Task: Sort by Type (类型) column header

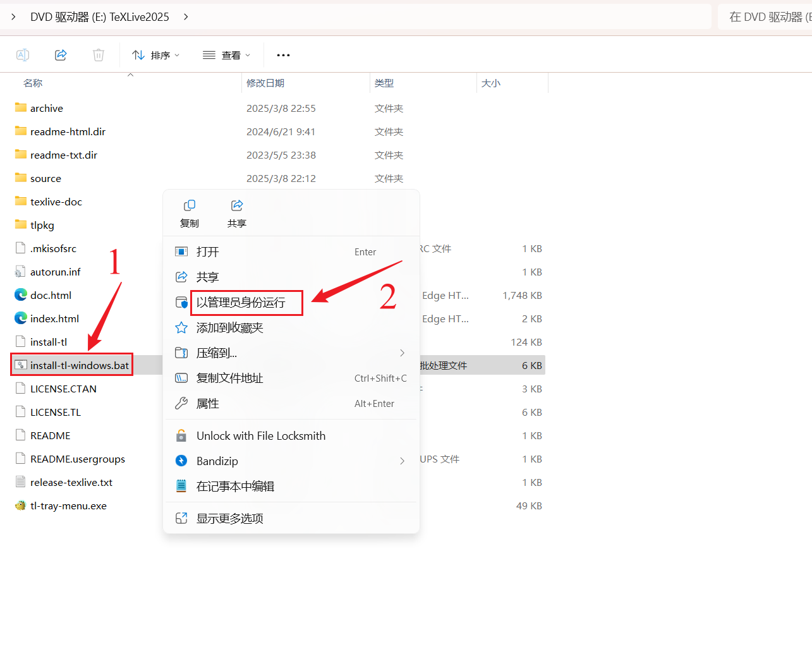Action: click(x=384, y=83)
